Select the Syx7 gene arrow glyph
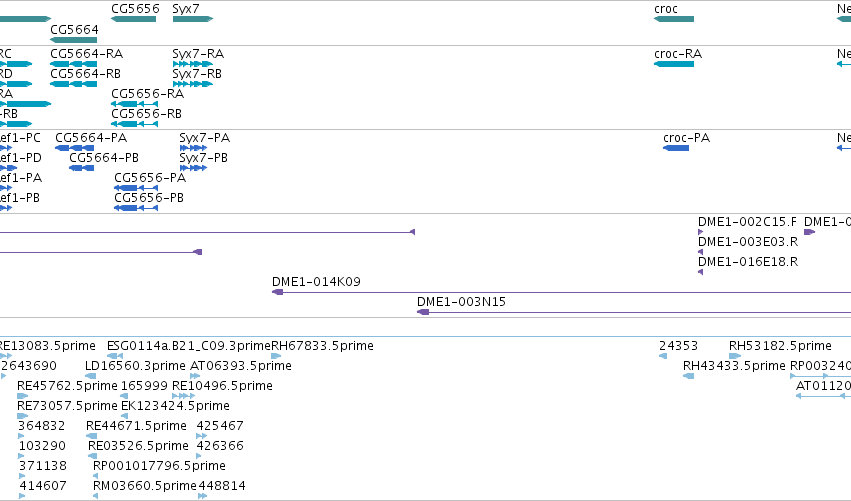 (x=193, y=19)
